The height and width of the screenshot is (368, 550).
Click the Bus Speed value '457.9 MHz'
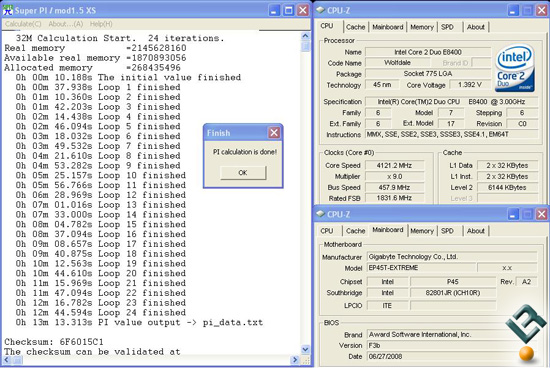click(395, 187)
